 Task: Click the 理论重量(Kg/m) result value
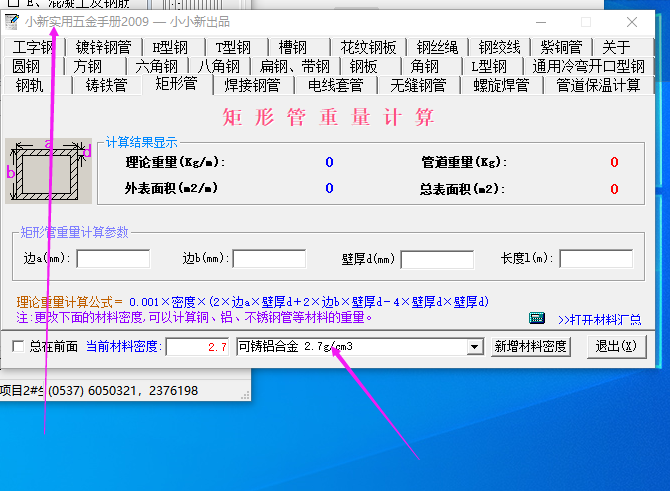pos(329,162)
